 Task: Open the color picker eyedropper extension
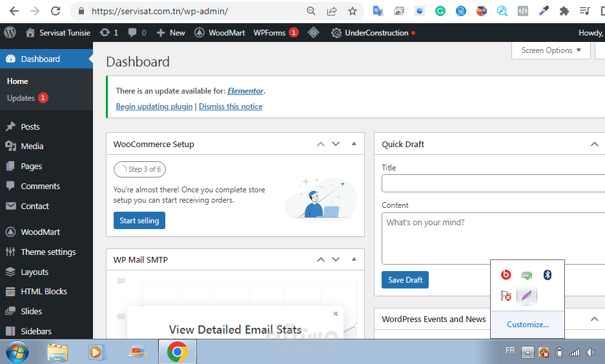(544, 11)
